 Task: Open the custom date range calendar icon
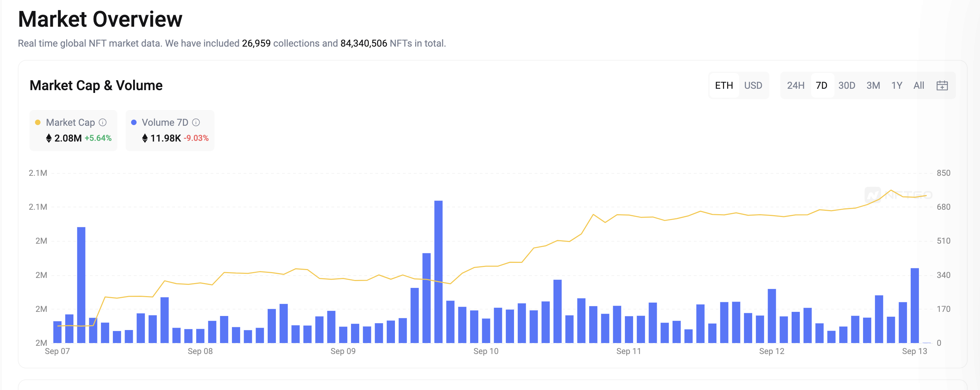pos(942,86)
